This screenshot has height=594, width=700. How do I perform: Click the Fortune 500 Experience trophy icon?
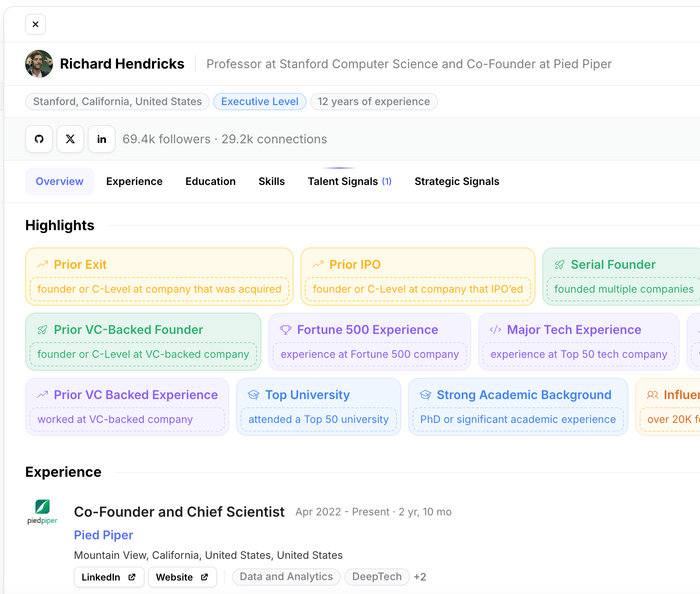tap(285, 330)
